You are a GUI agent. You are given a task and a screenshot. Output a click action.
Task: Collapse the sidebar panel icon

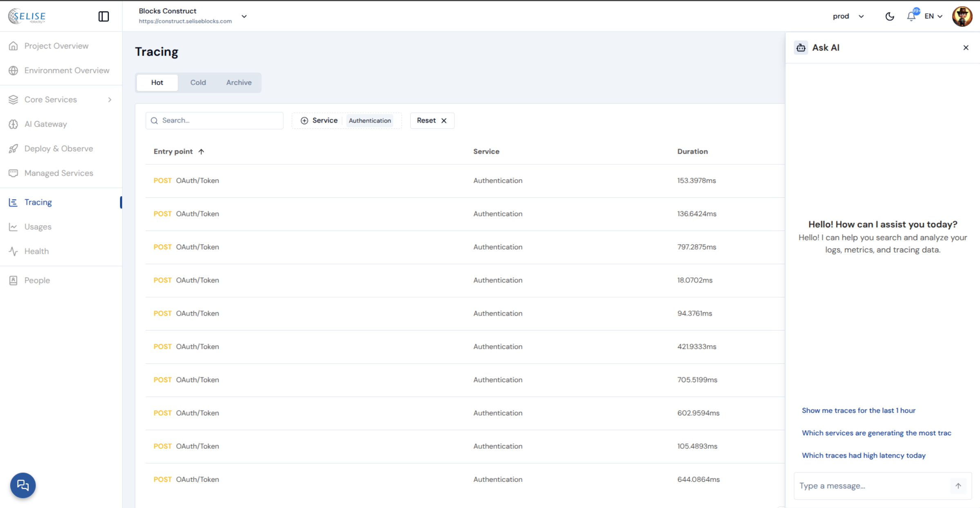103,16
